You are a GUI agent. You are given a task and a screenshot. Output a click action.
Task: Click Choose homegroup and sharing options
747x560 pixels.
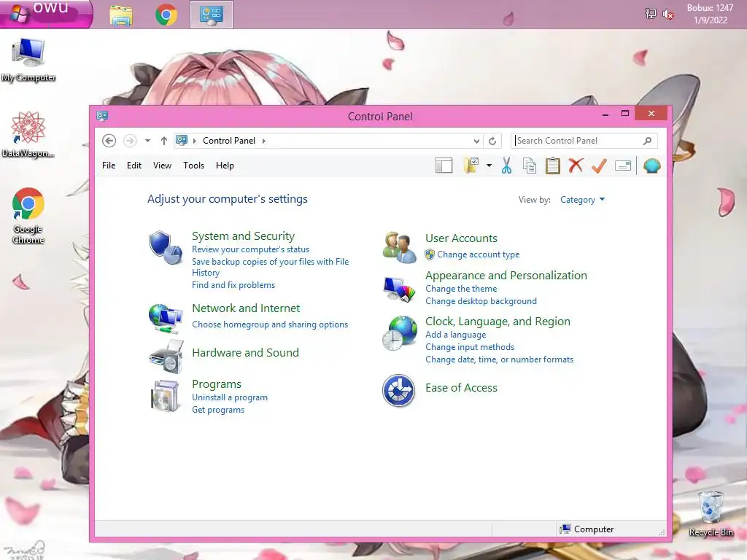tap(270, 324)
